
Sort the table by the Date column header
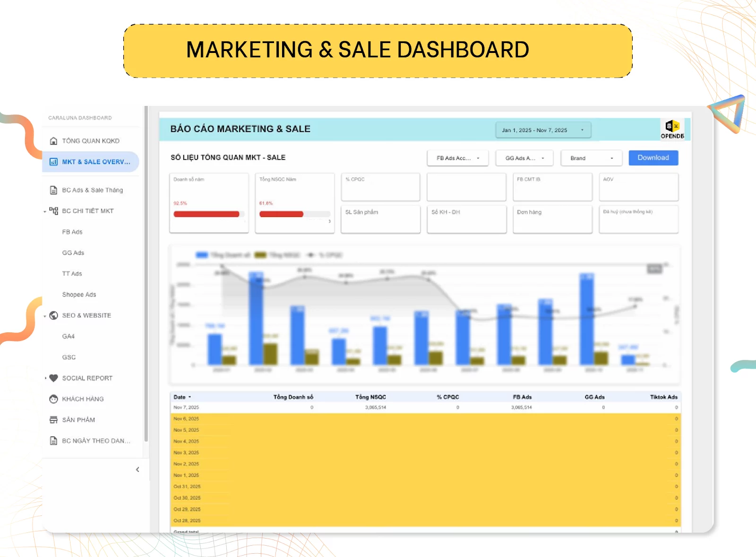click(x=181, y=397)
